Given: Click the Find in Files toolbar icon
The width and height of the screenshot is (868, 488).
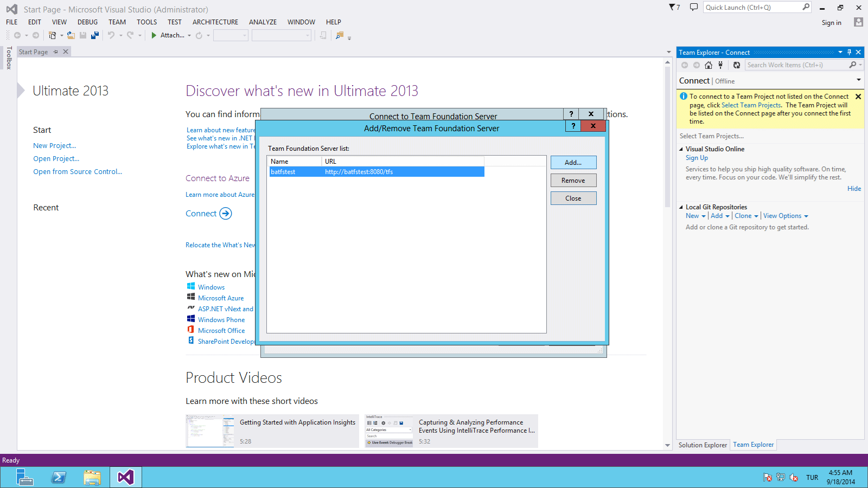Looking at the screenshot, I should point(340,35).
